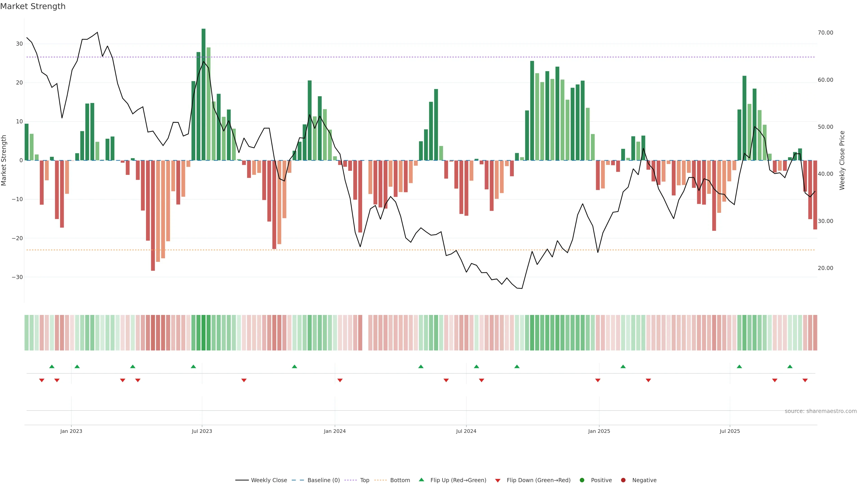Click the green circle beside Positive in legend
This screenshot has width=868, height=488.
pos(582,480)
